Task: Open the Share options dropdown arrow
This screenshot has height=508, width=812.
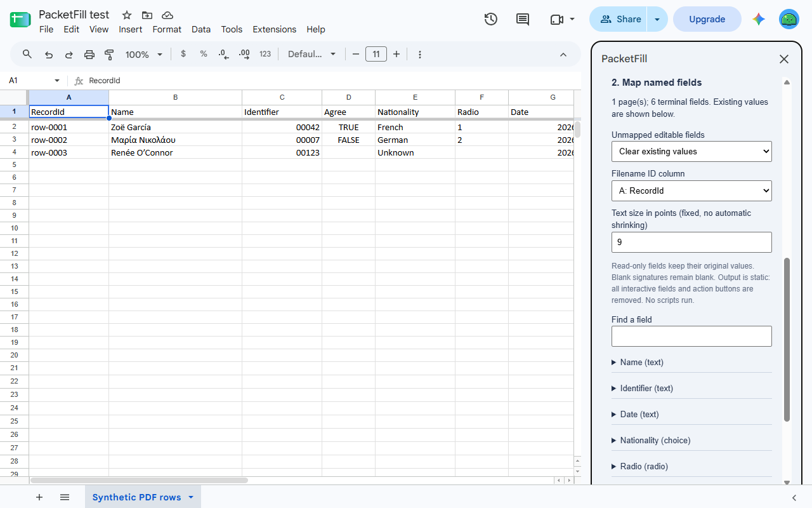Action: tap(657, 19)
